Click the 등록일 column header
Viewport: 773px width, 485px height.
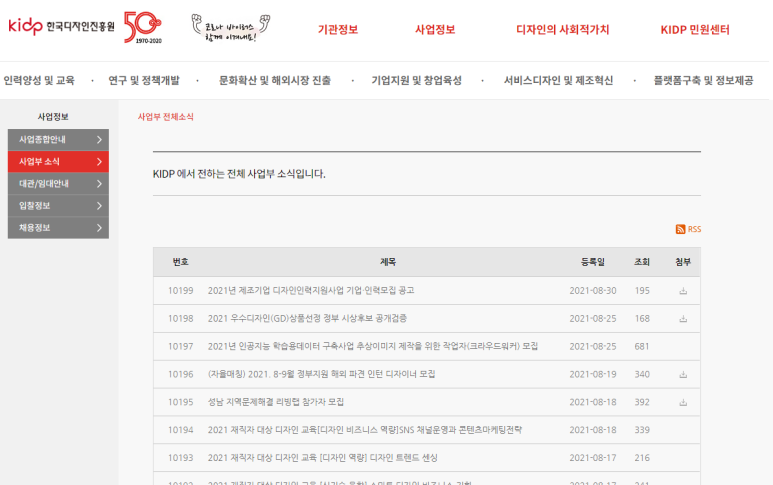pyautogui.click(x=593, y=262)
